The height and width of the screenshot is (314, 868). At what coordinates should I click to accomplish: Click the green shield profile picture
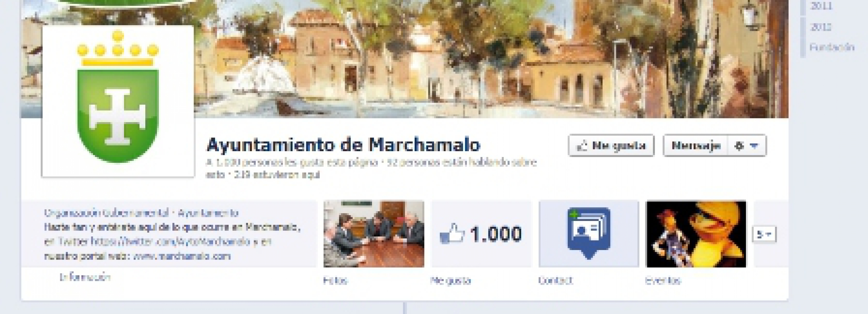point(118,101)
